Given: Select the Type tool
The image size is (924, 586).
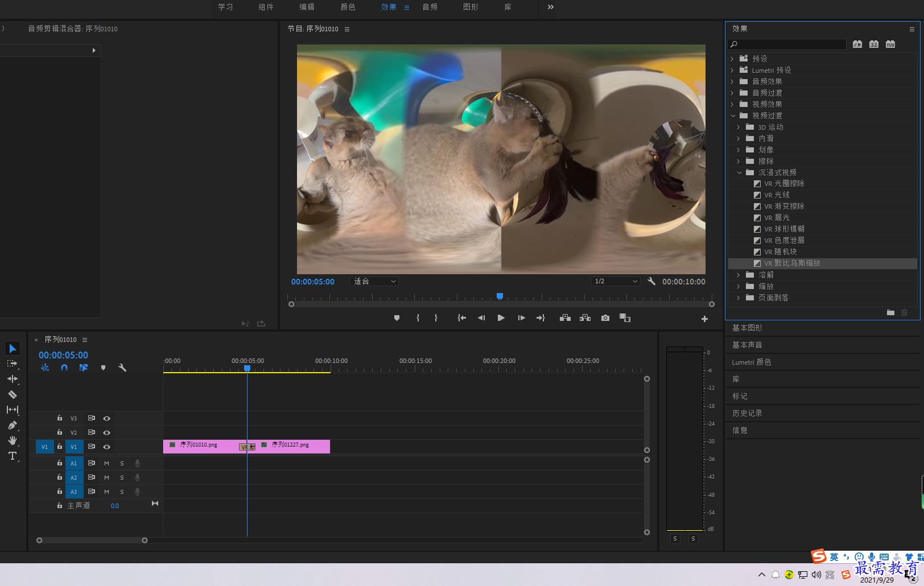Looking at the screenshot, I should coord(13,456).
